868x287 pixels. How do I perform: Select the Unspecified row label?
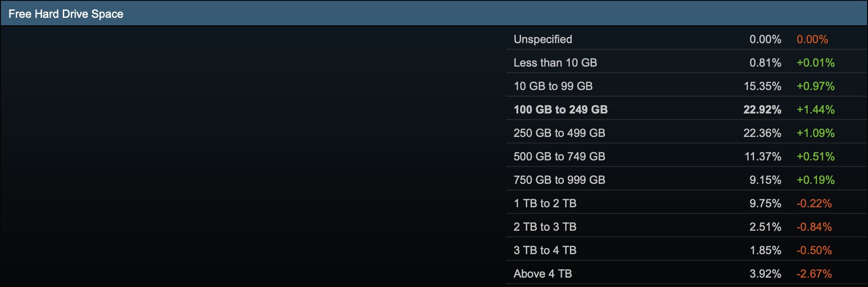(543, 39)
